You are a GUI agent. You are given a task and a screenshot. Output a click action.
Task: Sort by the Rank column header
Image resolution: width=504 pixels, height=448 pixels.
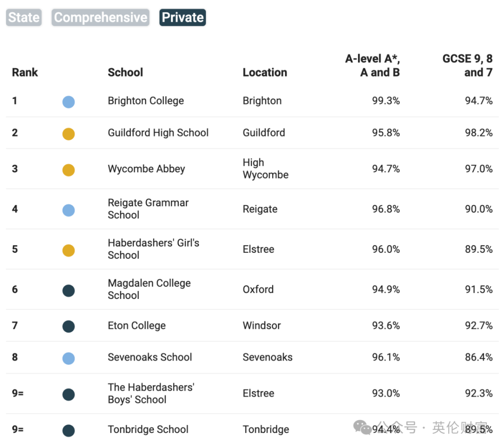tap(25, 72)
